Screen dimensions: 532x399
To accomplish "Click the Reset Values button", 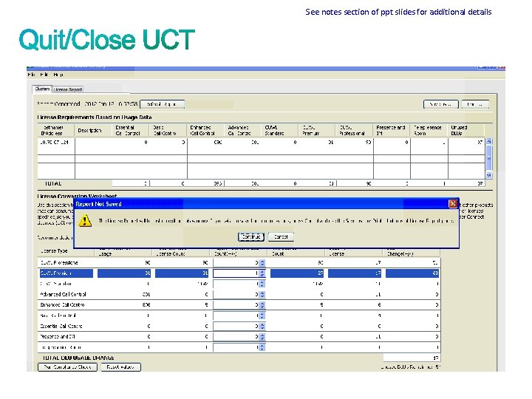I will coord(120,367).
